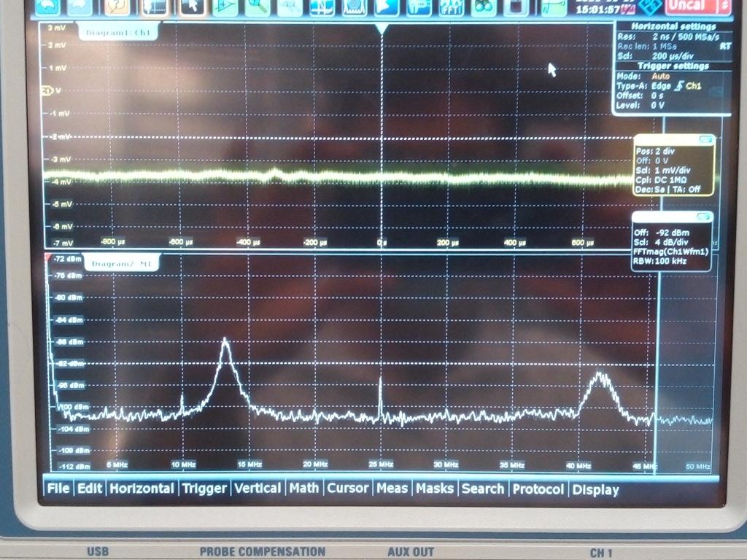The height and width of the screenshot is (560, 747).
Task: Click the Ch1 scale 1 mV/div value
Action: [x=672, y=171]
